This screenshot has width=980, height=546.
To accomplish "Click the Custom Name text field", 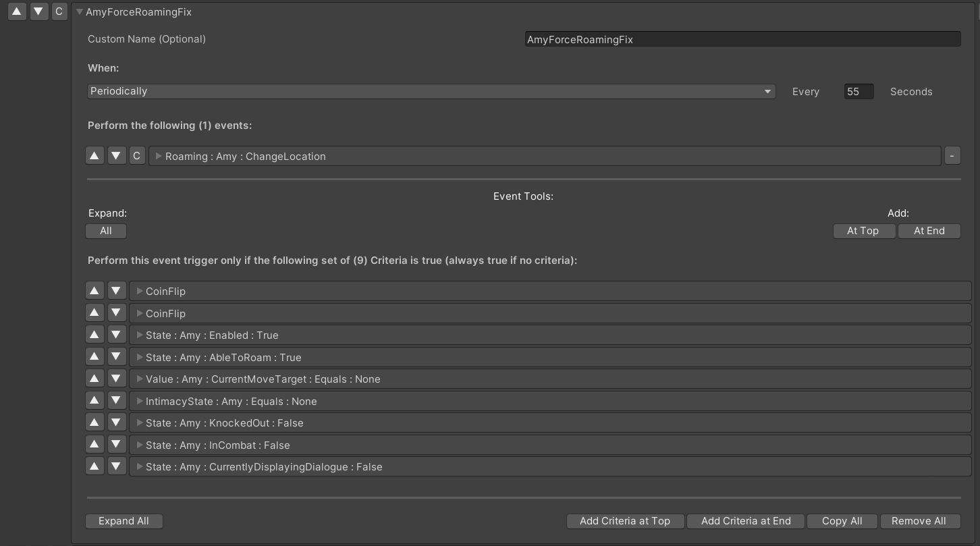I will pos(742,39).
